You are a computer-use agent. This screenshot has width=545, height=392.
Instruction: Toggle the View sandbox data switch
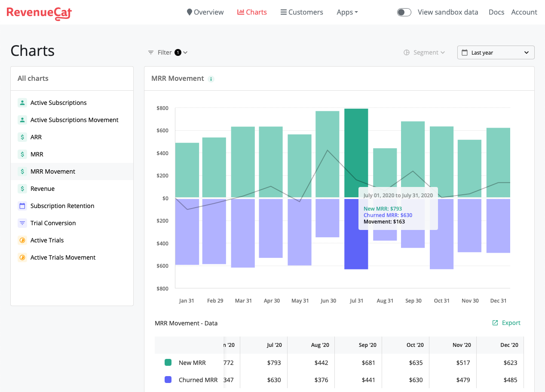pos(404,12)
